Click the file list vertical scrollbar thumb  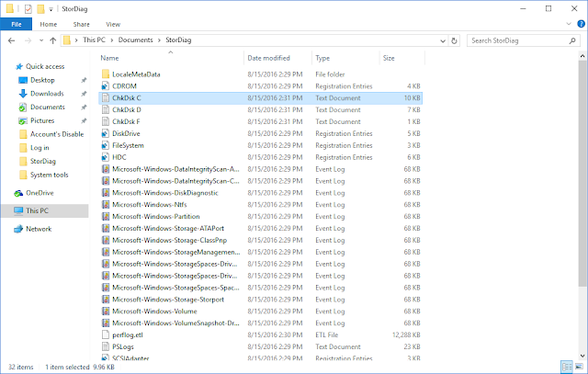(x=582, y=174)
